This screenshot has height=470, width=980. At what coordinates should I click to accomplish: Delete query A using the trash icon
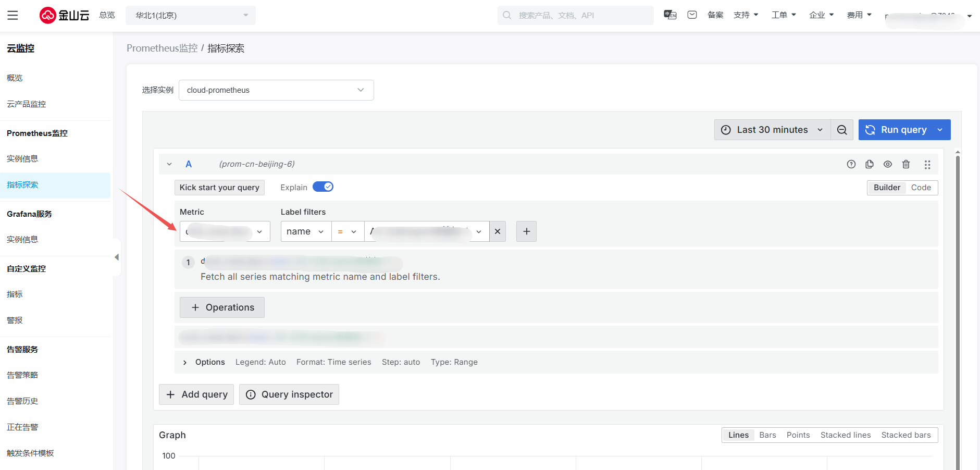coord(906,164)
